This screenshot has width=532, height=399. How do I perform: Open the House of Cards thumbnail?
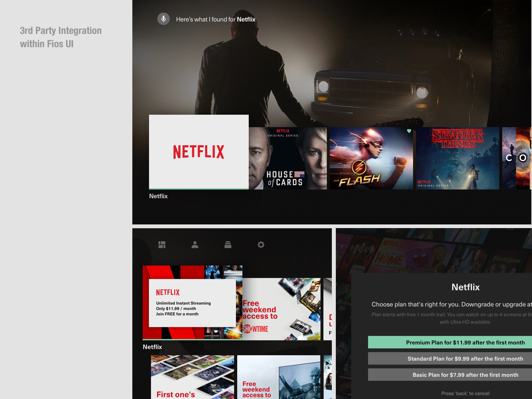[x=288, y=158]
